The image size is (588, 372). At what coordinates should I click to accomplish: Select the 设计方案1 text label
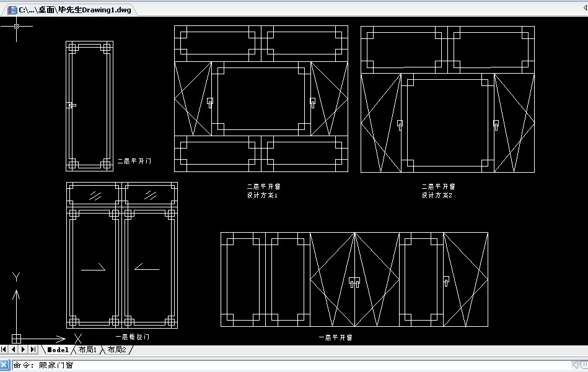click(263, 196)
